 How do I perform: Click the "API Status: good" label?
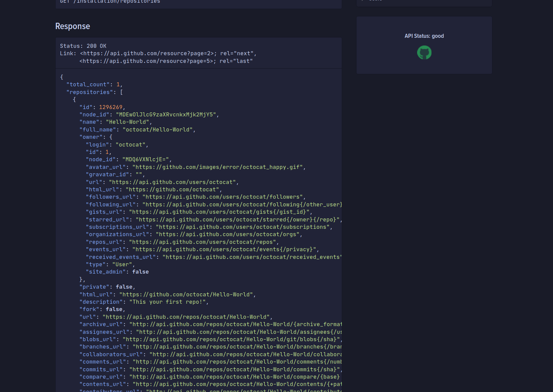click(424, 36)
